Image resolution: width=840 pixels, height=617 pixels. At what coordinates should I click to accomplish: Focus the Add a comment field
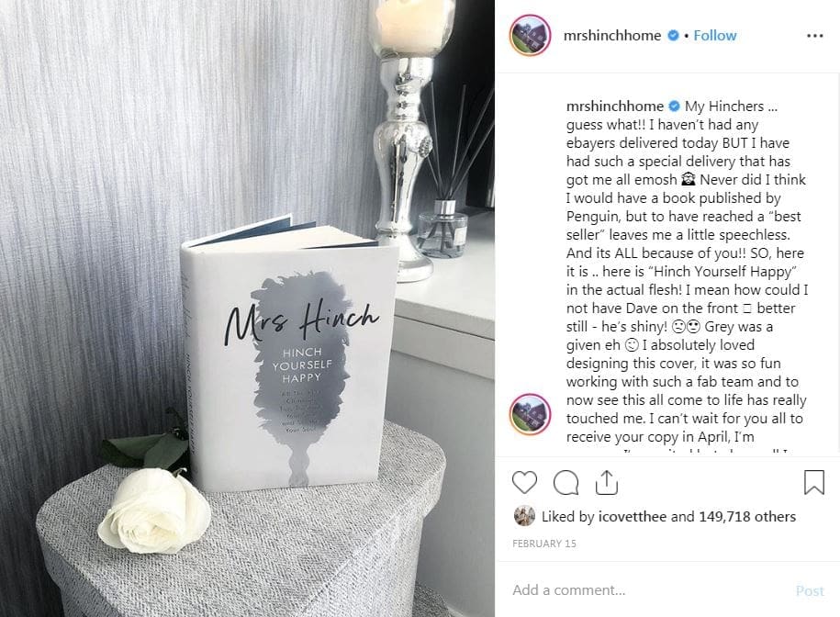click(x=648, y=590)
